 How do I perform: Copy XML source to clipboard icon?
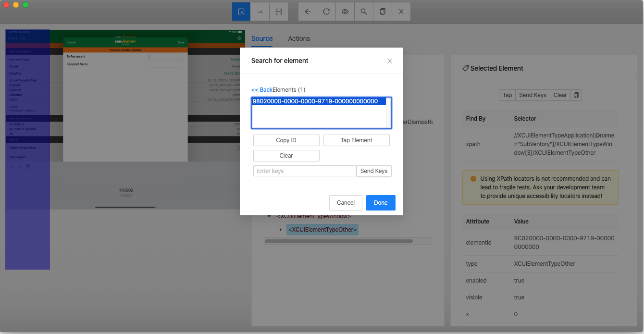point(383,12)
